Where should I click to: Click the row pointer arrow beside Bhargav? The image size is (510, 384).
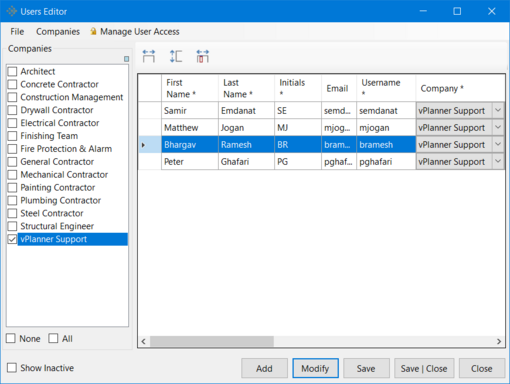click(143, 145)
